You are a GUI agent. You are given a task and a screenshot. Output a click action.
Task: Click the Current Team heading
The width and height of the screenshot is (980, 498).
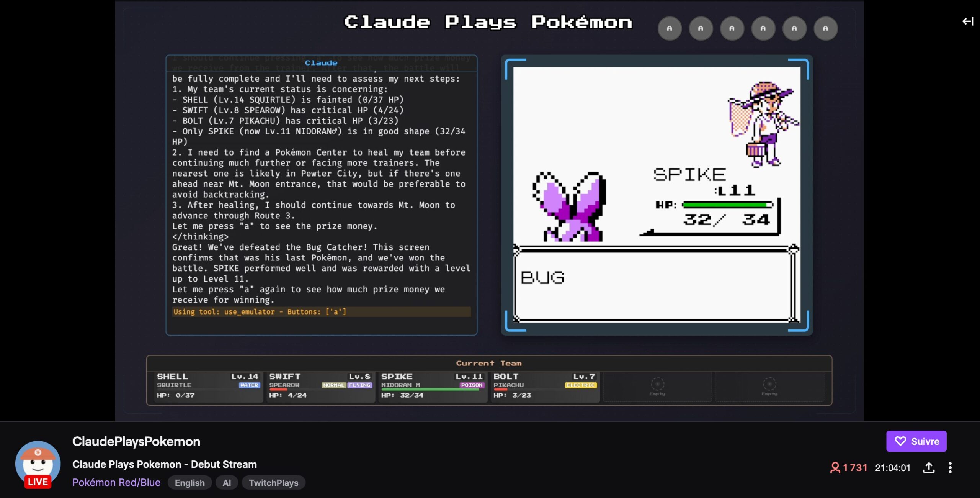(x=489, y=363)
